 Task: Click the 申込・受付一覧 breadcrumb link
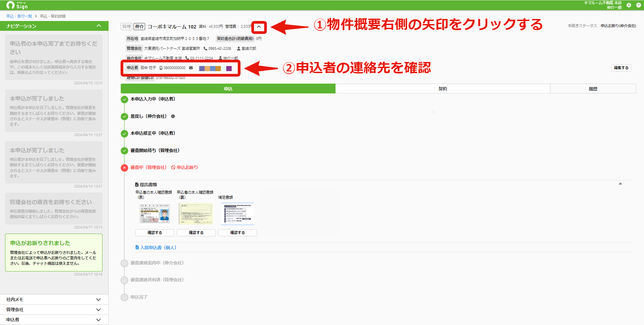pos(19,16)
